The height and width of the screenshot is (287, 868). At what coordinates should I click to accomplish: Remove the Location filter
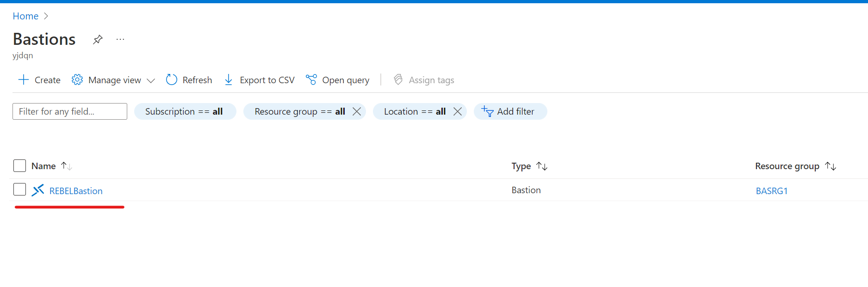[x=458, y=111]
